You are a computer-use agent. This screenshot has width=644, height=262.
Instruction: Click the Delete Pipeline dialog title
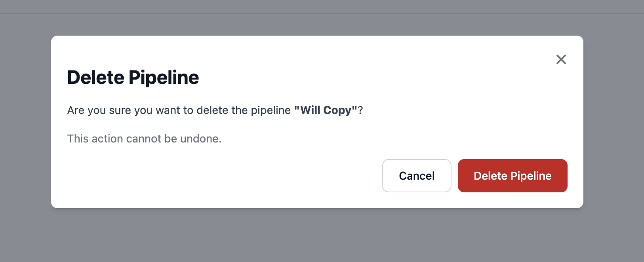133,78
